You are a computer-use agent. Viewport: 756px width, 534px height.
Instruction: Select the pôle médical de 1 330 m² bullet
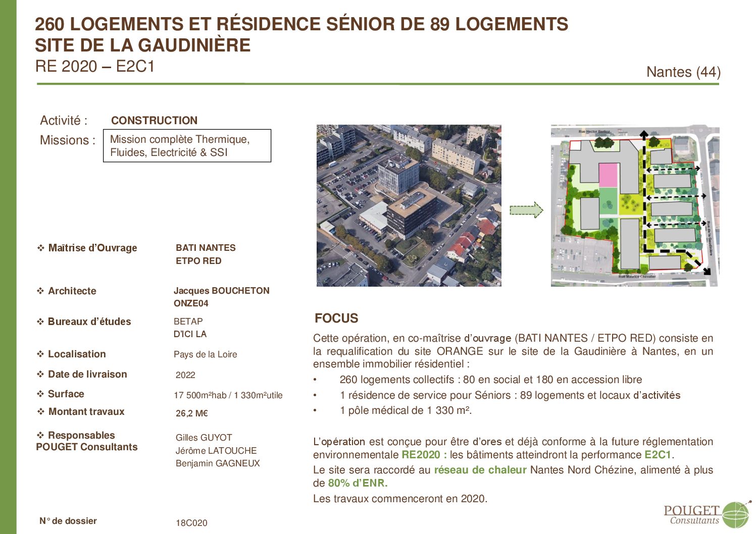pos(406,410)
